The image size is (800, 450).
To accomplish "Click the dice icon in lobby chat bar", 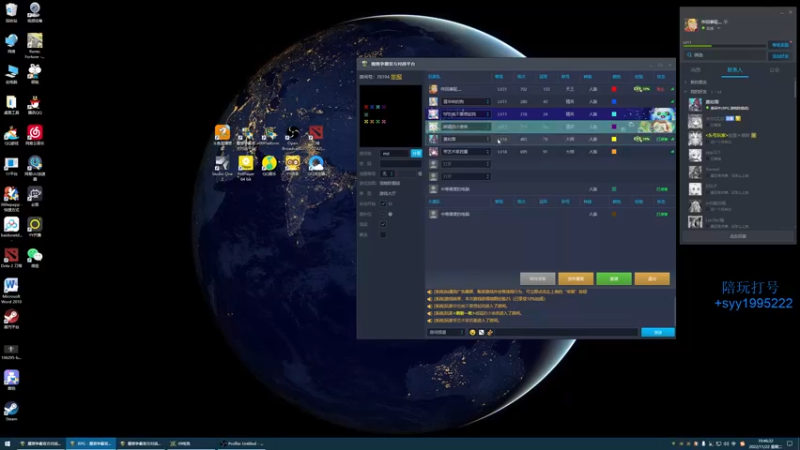I will coord(481,332).
